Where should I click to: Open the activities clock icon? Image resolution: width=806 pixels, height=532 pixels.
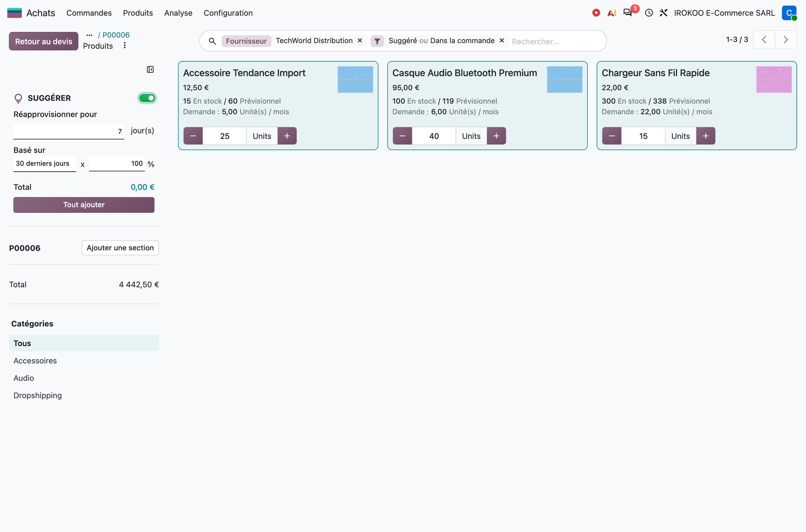649,13
